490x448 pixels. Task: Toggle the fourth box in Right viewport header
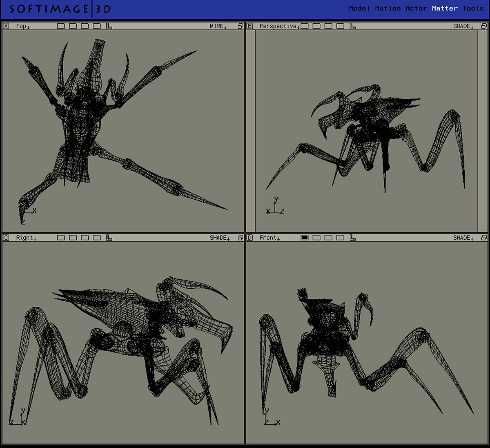97,238
